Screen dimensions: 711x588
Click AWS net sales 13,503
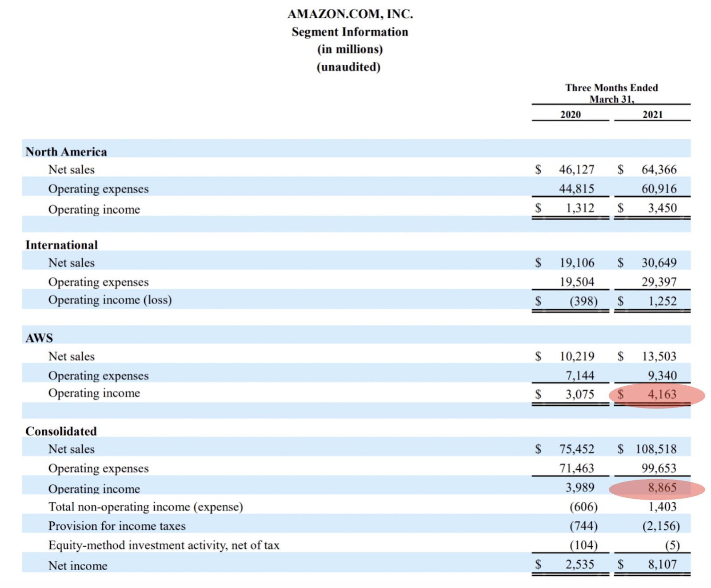[x=659, y=356]
